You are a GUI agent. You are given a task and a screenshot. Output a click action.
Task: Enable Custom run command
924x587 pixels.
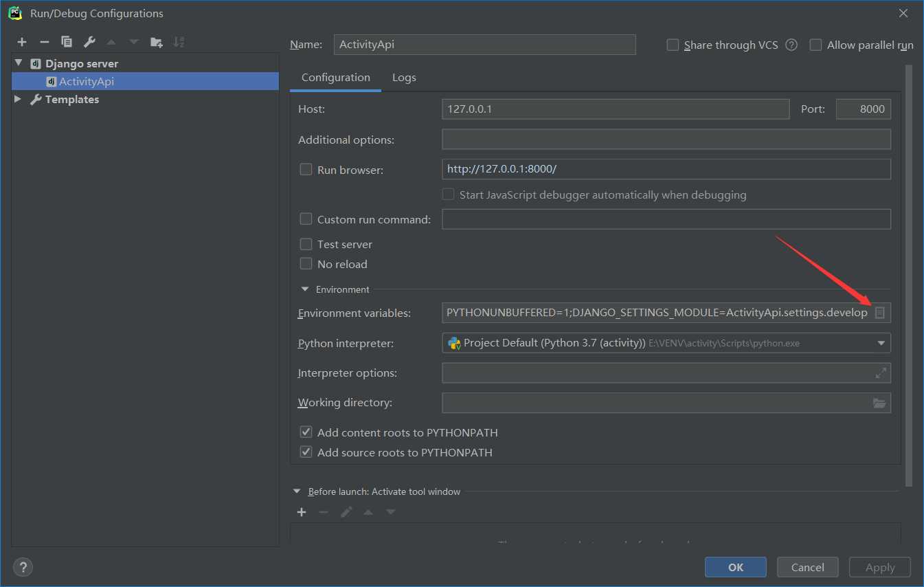point(306,219)
